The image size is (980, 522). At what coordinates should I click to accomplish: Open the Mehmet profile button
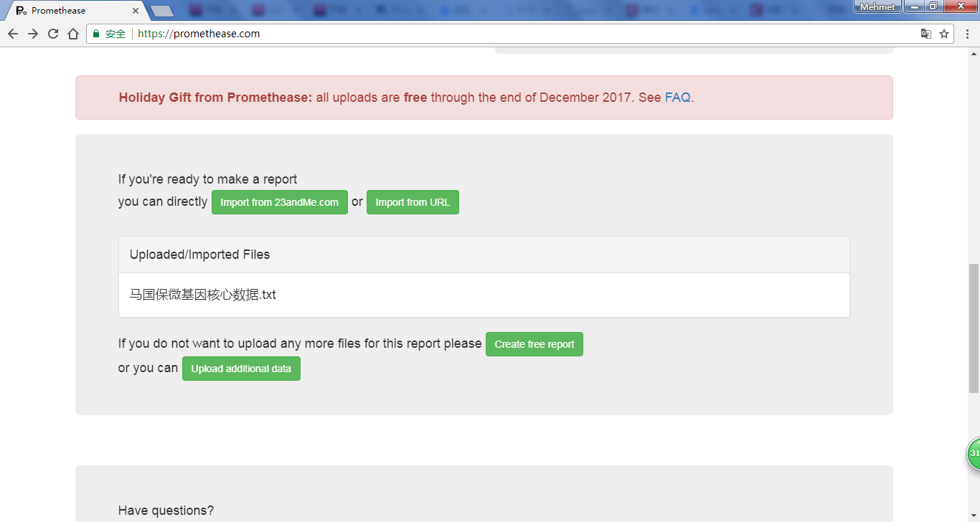pos(877,6)
